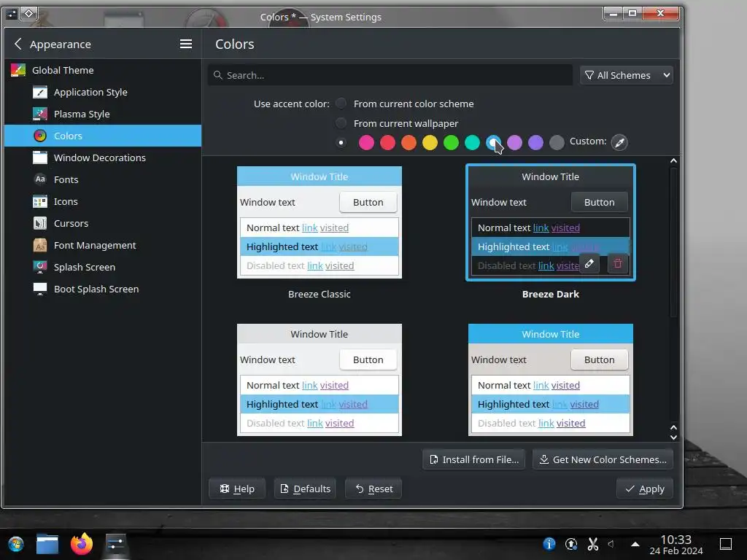Image resolution: width=747 pixels, height=560 pixels.
Task: Choose the light purple accent color swatch
Action: 514,142
